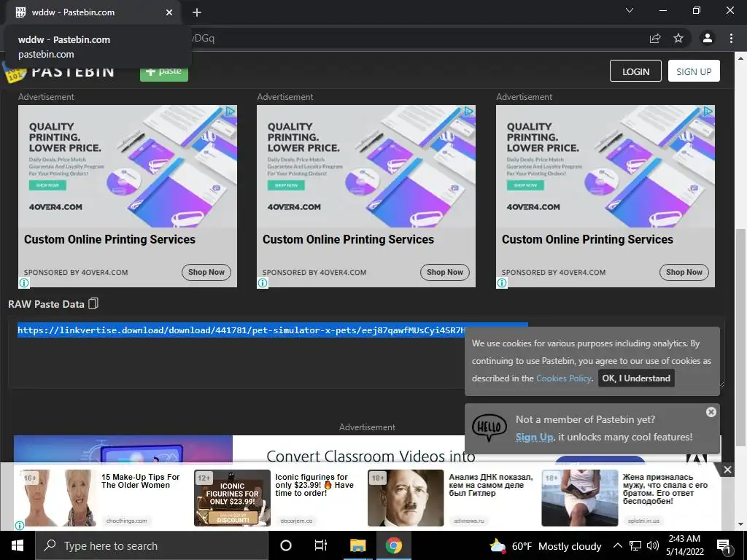Screen dimensions: 747x560
Task: Create a new paste with green button
Action: click(x=164, y=72)
